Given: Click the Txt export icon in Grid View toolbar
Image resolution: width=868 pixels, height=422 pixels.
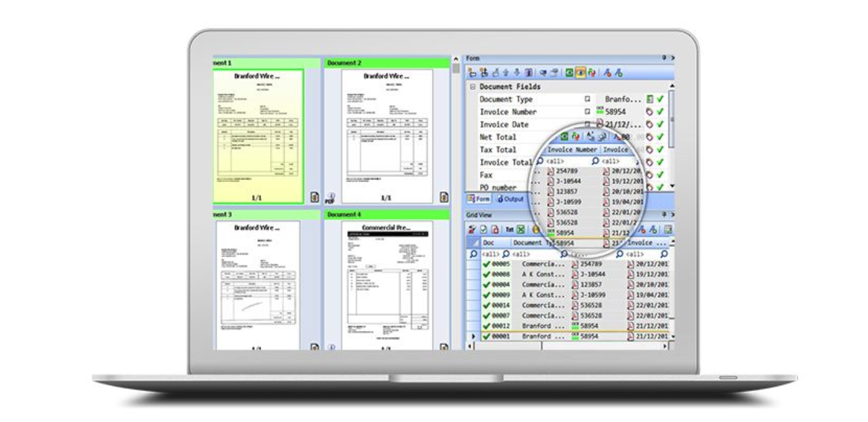Looking at the screenshot, I should tap(509, 229).
